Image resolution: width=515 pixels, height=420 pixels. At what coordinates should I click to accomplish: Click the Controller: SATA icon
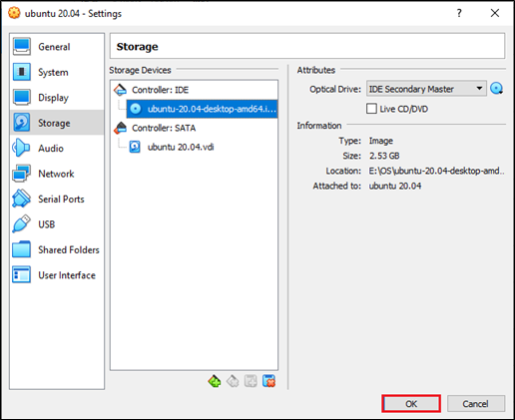(120, 128)
